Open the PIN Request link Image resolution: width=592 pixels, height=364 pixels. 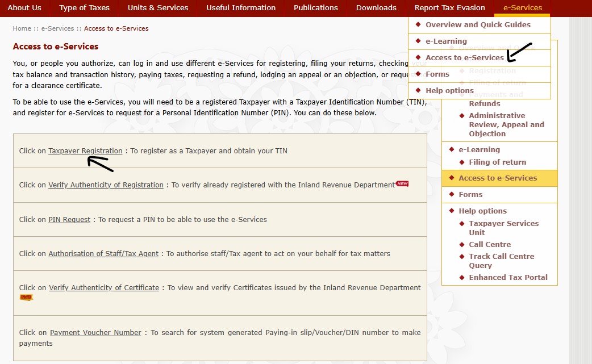tap(69, 219)
